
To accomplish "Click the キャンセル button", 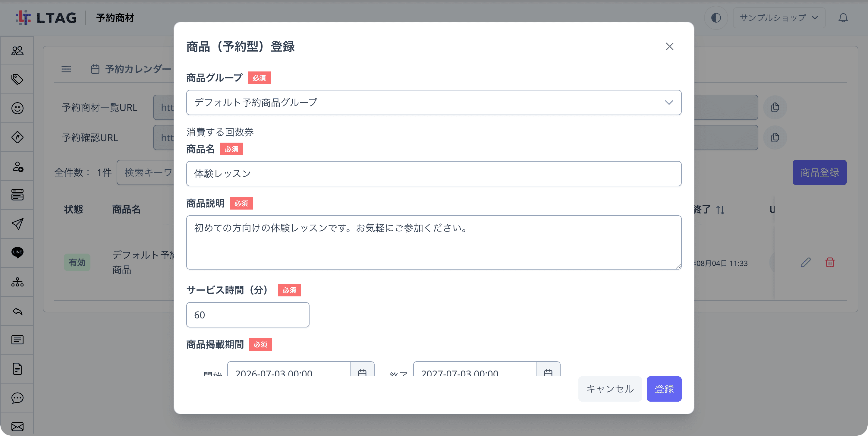I will click(x=610, y=389).
